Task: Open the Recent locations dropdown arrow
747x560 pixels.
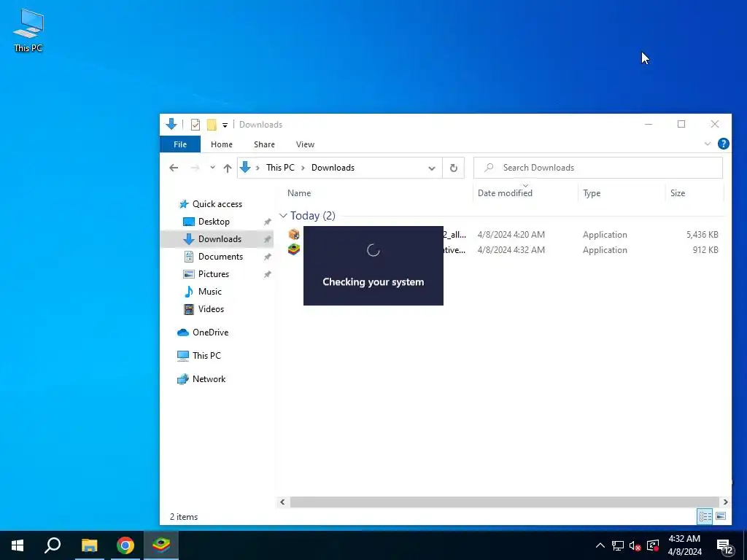Action: [x=212, y=168]
